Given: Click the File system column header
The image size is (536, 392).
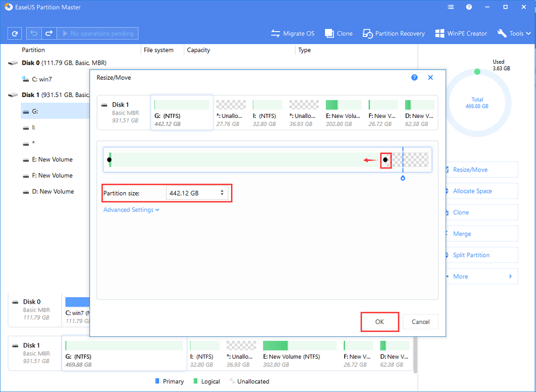Looking at the screenshot, I should 158,50.
